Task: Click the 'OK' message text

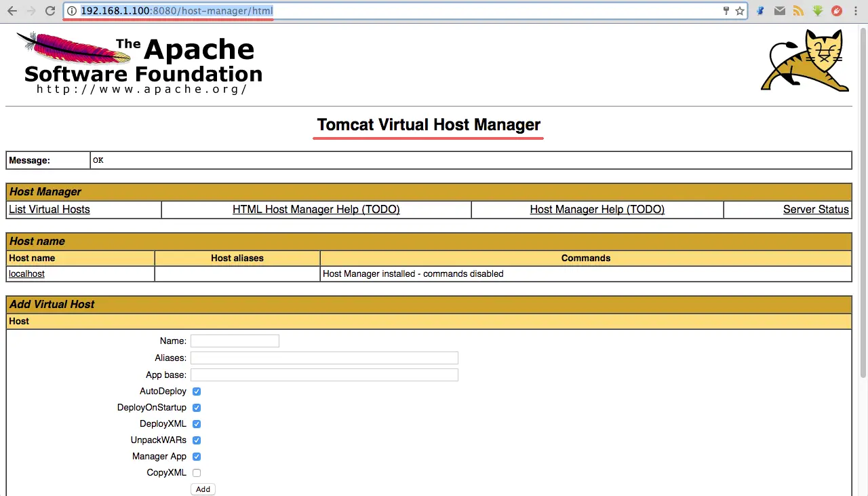Action: (x=98, y=160)
